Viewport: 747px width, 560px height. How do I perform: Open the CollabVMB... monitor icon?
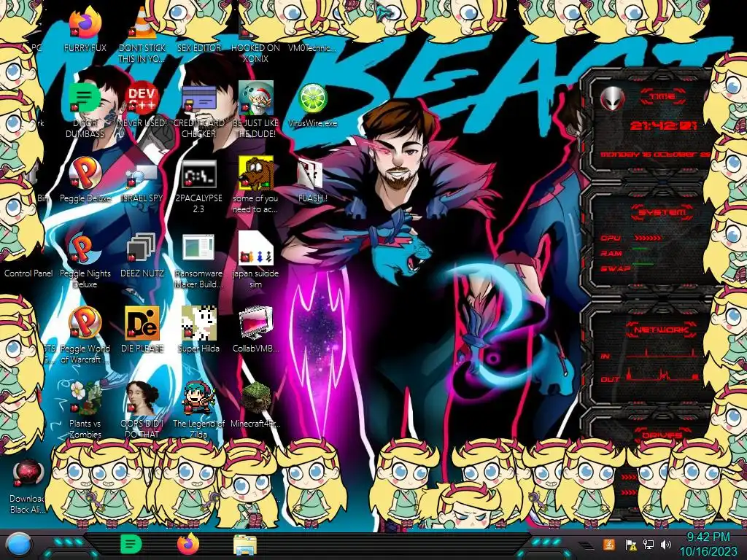256,323
